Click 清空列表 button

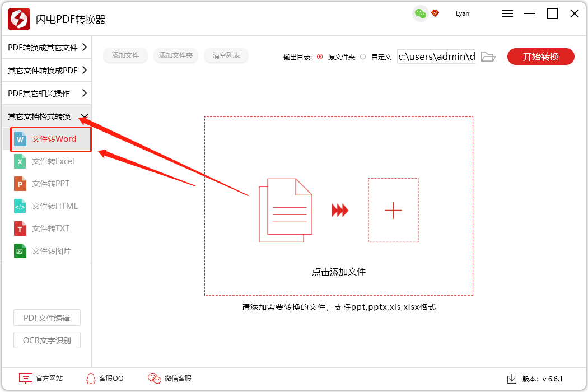[x=226, y=55]
